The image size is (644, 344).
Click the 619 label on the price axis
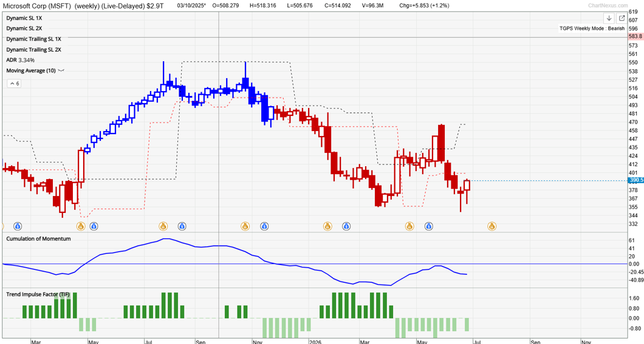pyautogui.click(x=633, y=13)
